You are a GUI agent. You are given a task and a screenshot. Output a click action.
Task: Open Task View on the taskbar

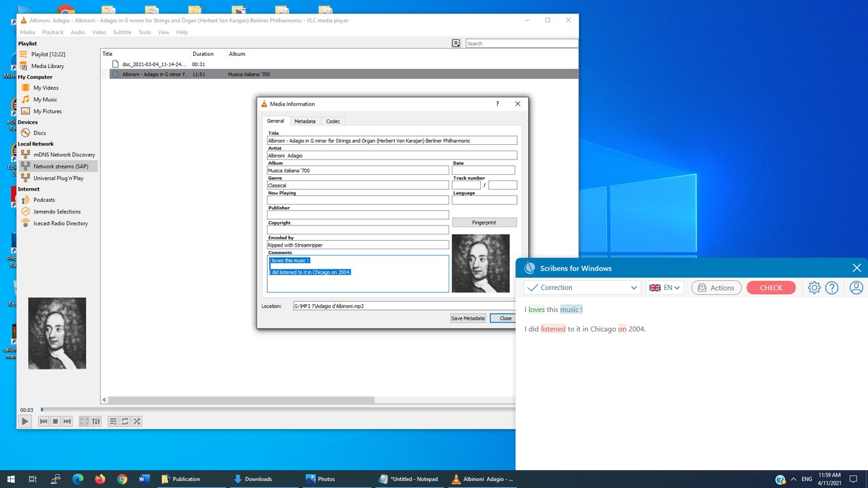tap(33, 479)
